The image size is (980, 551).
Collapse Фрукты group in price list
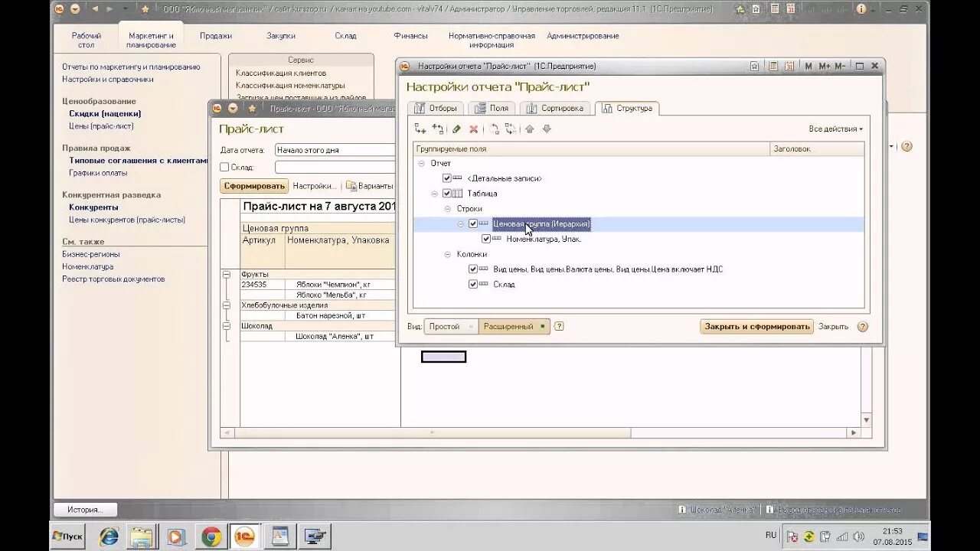[x=226, y=274]
